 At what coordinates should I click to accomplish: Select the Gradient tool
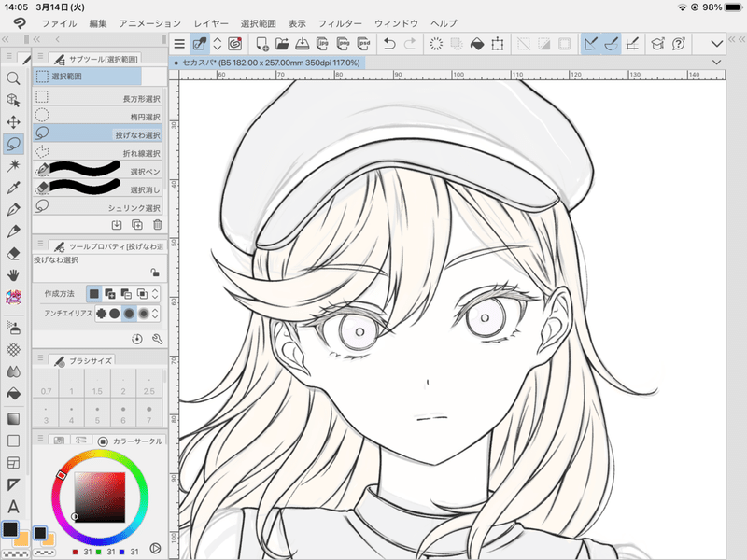click(13, 419)
